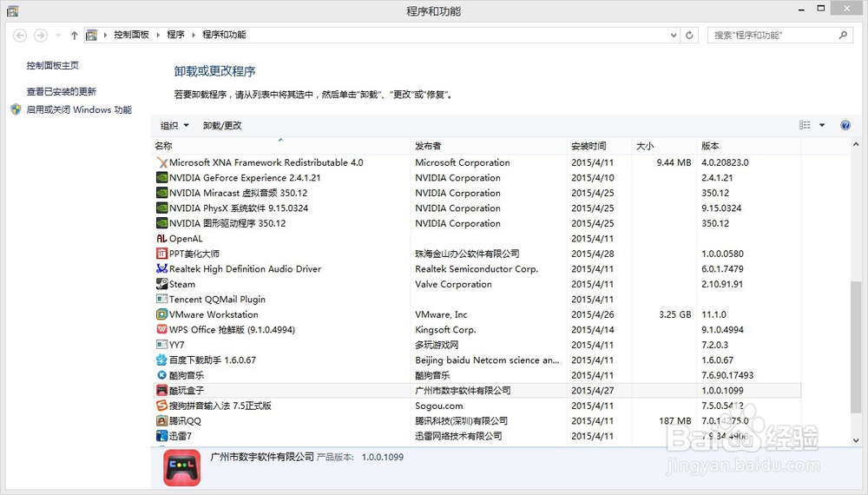Click the Steam program icon
Image resolution: width=868 pixels, height=495 pixels.
coord(161,284)
